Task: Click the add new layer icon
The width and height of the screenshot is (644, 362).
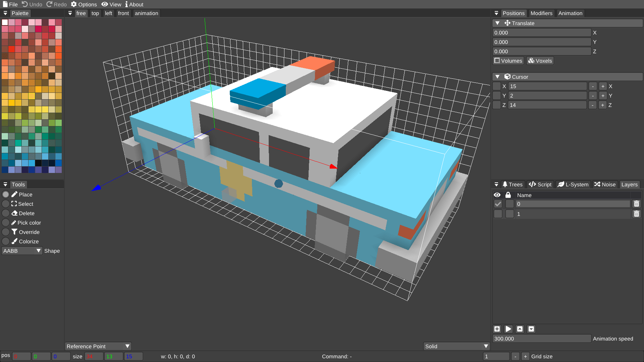Action: [497, 329]
